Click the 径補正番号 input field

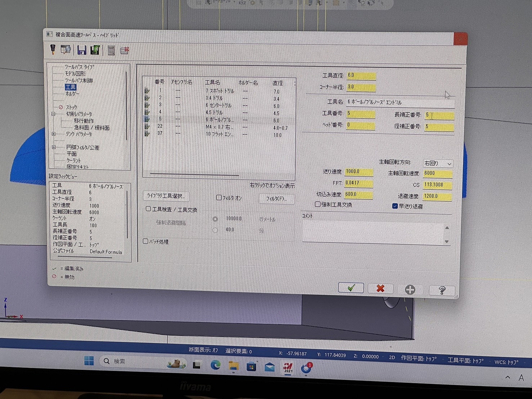pos(439,127)
